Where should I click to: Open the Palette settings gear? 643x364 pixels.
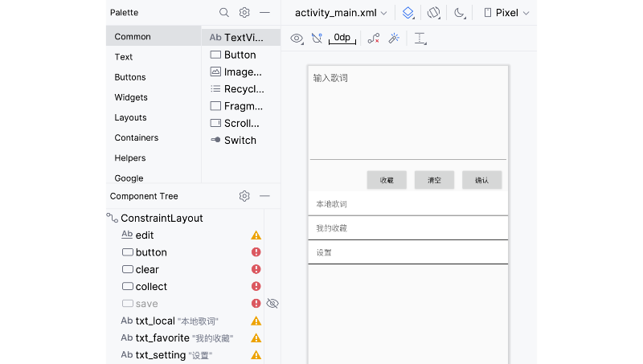tap(244, 13)
